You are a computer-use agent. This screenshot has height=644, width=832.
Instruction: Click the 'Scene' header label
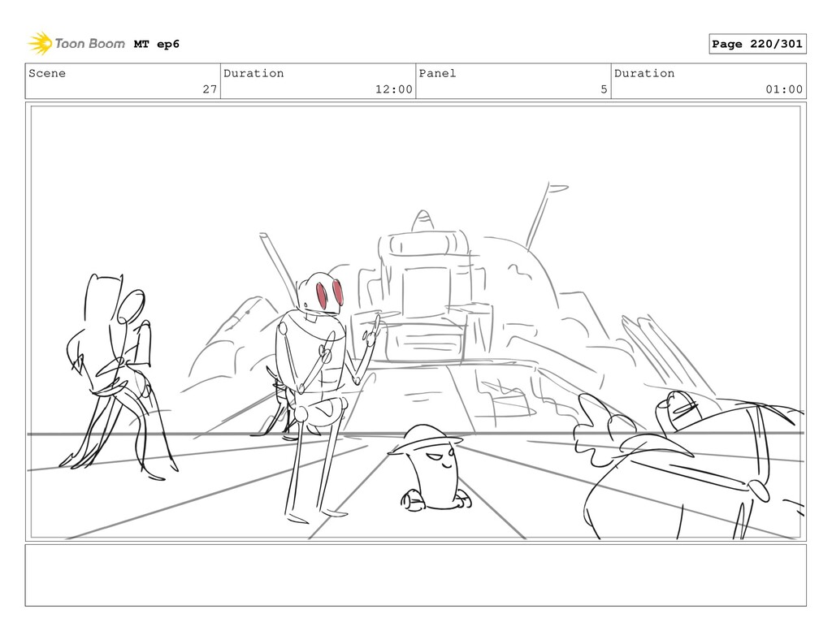(47, 73)
